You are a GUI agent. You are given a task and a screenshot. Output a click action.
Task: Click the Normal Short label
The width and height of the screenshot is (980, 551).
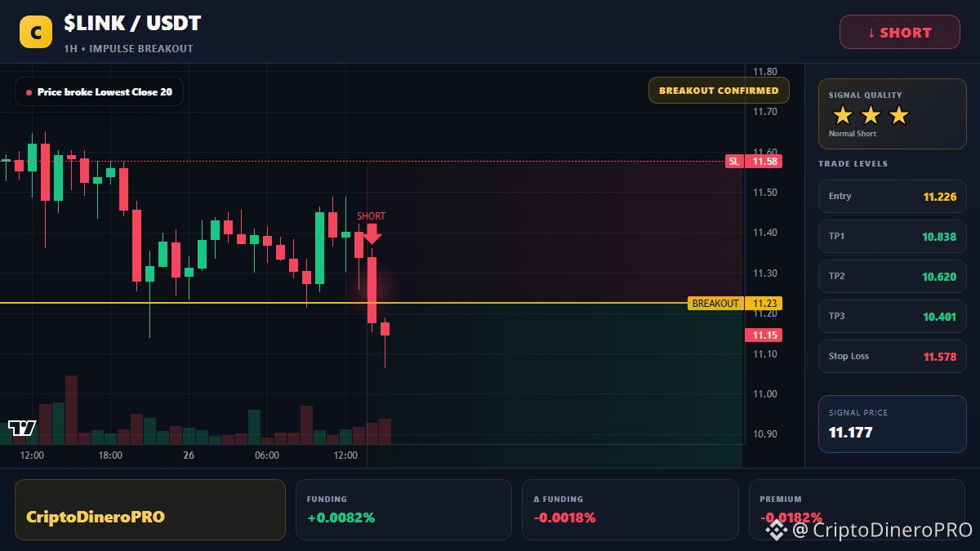(x=853, y=134)
